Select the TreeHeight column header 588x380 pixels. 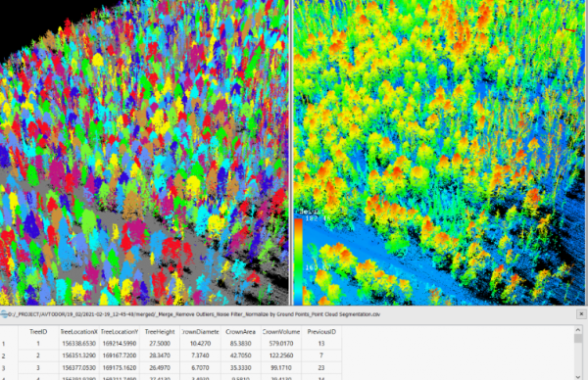pyautogui.click(x=160, y=332)
